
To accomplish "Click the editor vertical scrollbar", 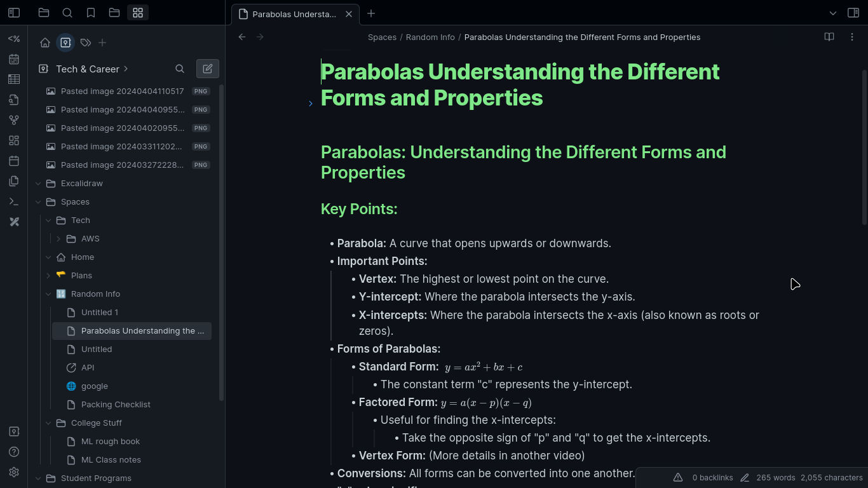I will click(x=864, y=146).
